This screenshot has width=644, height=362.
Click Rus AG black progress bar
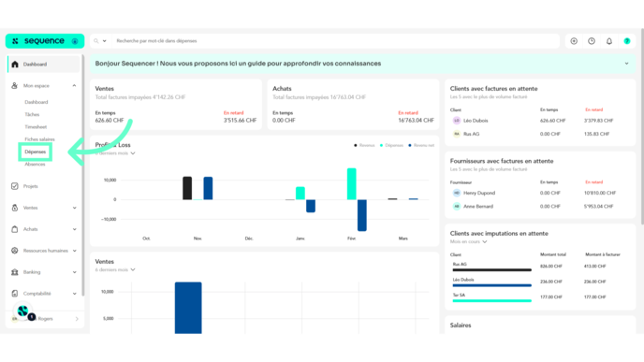tap(492, 270)
